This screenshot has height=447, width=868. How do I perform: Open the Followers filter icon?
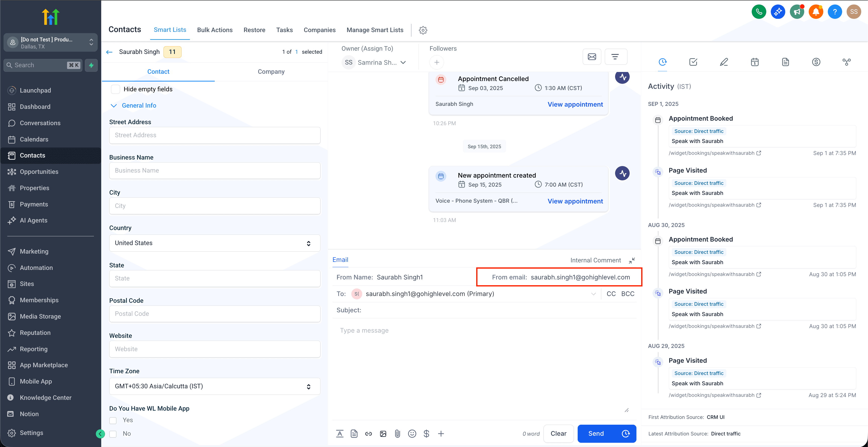[616, 56]
